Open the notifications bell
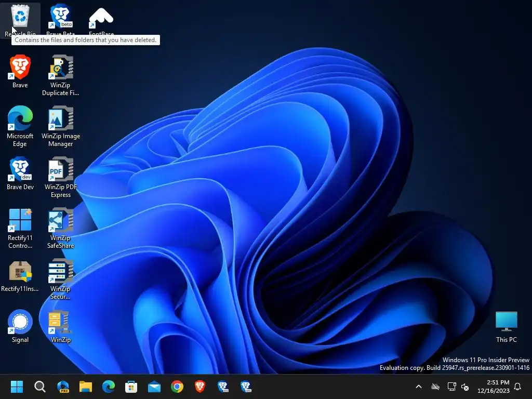Screen dimensions: 532x399 coord(518,387)
